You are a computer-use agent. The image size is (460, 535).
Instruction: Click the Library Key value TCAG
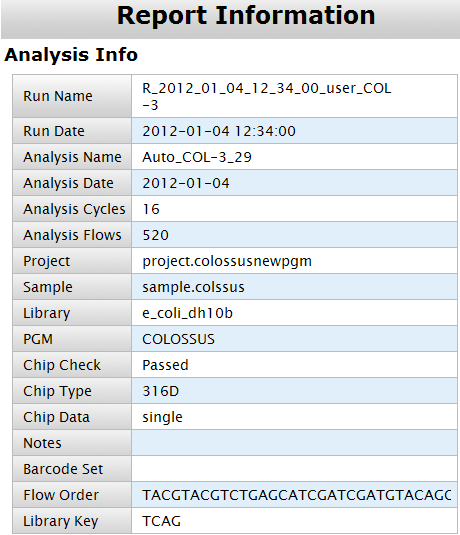click(161, 521)
